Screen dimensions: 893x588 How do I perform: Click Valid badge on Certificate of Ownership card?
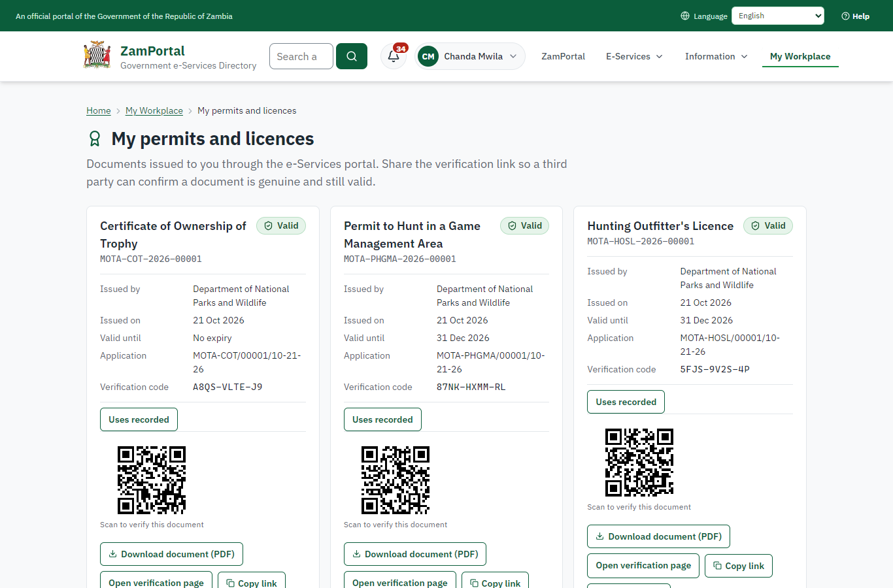point(281,225)
